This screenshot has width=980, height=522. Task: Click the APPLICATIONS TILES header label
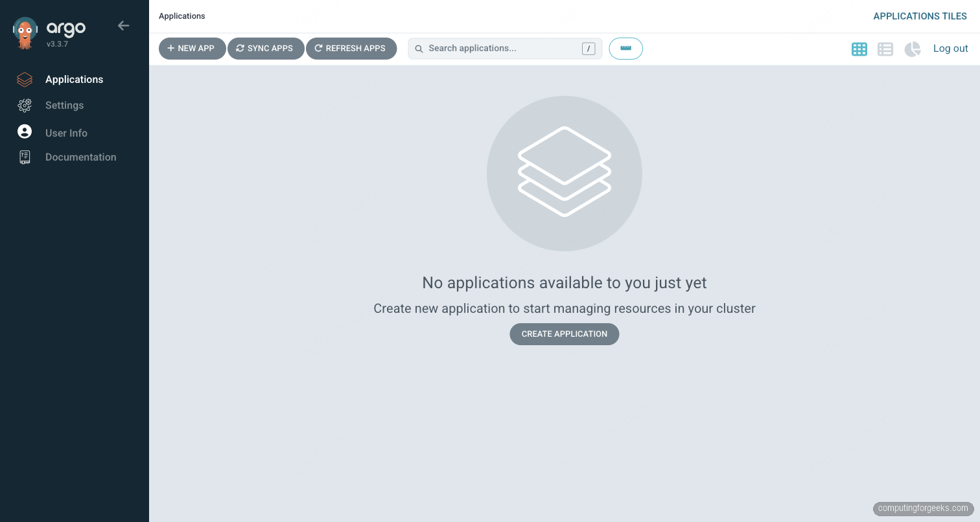pyautogui.click(x=920, y=16)
